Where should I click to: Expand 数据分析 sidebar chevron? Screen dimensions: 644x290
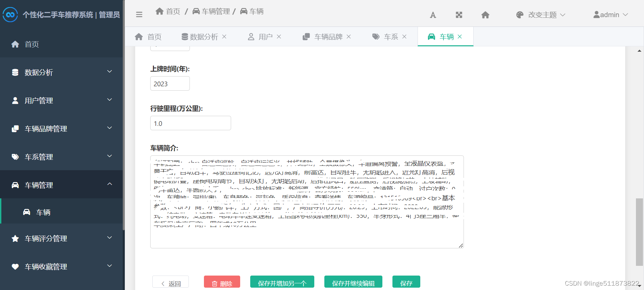tap(109, 71)
